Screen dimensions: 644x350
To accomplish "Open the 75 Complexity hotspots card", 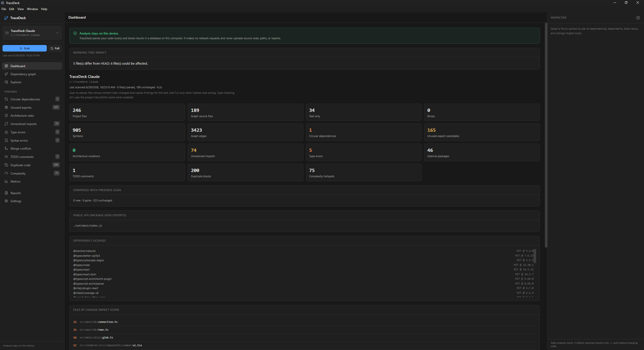I will 364,172.
